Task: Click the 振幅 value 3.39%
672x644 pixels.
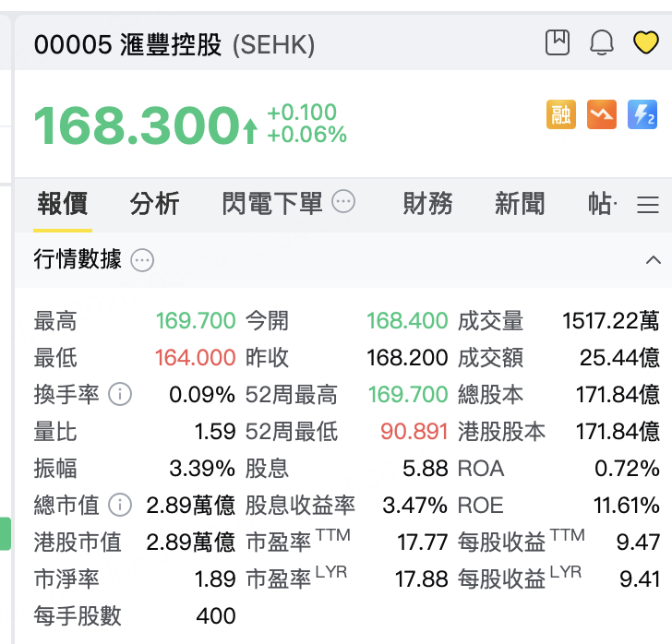Action: (x=202, y=468)
